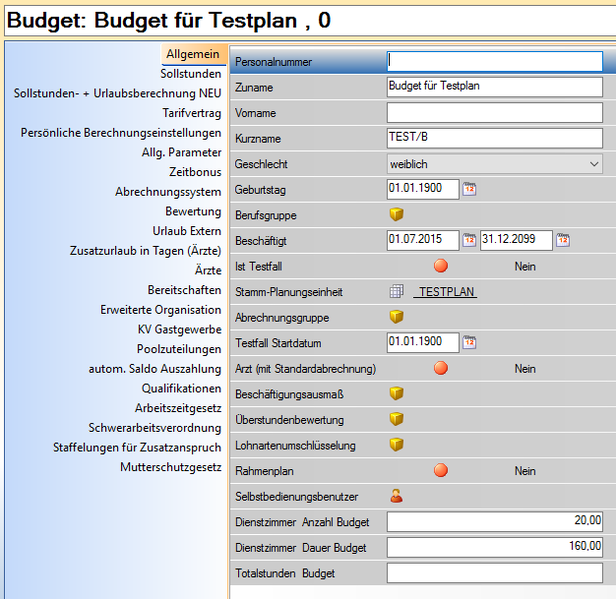616x599 pixels.
Task: Click the Überstundenbewertung cube selector
Action: click(x=396, y=419)
